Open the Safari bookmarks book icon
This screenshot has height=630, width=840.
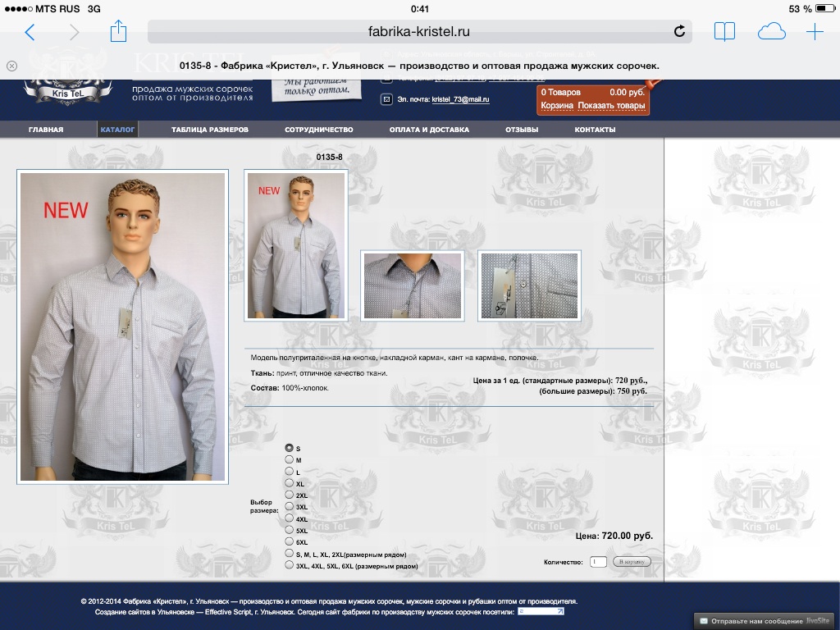[724, 32]
